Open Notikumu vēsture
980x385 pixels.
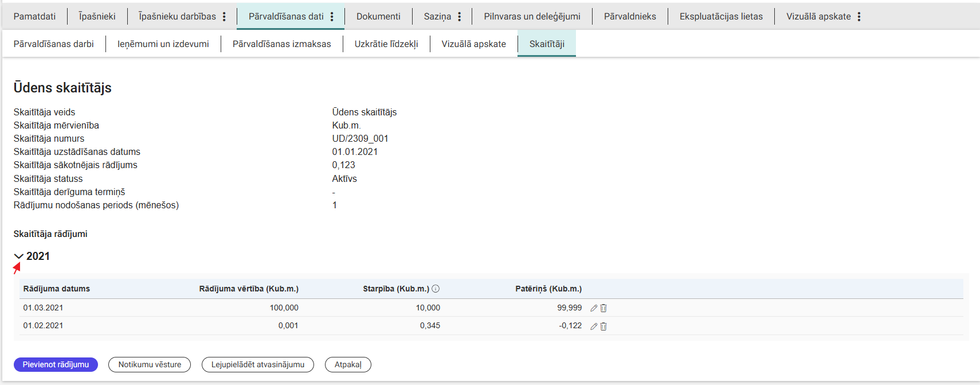click(x=150, y=365)
